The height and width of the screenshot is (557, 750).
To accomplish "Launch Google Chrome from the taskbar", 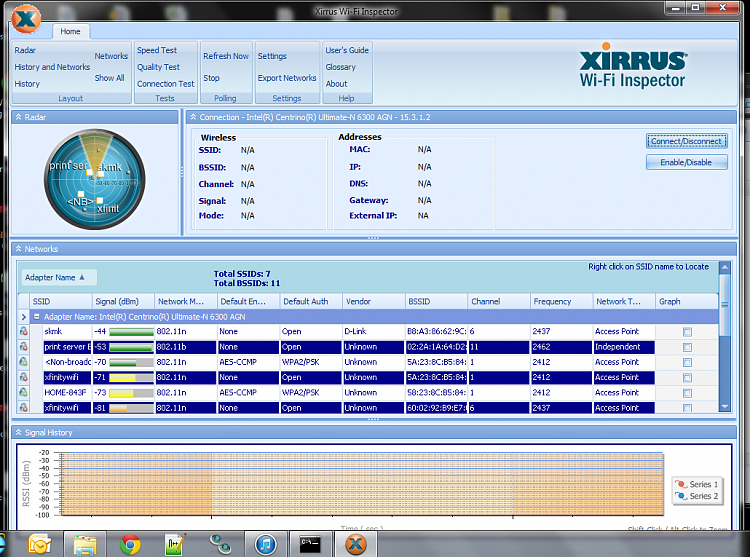I will click(130, 544).
